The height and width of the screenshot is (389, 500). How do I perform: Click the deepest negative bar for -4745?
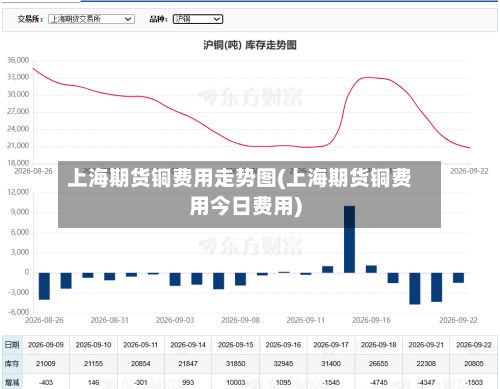415,288
